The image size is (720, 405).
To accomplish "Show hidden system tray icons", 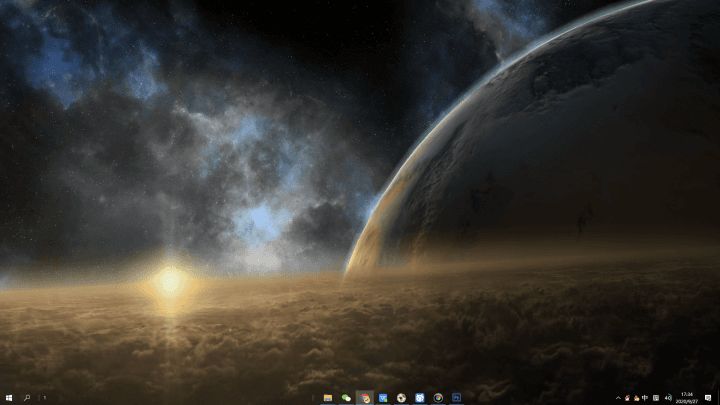I will (x=618, y=398).
